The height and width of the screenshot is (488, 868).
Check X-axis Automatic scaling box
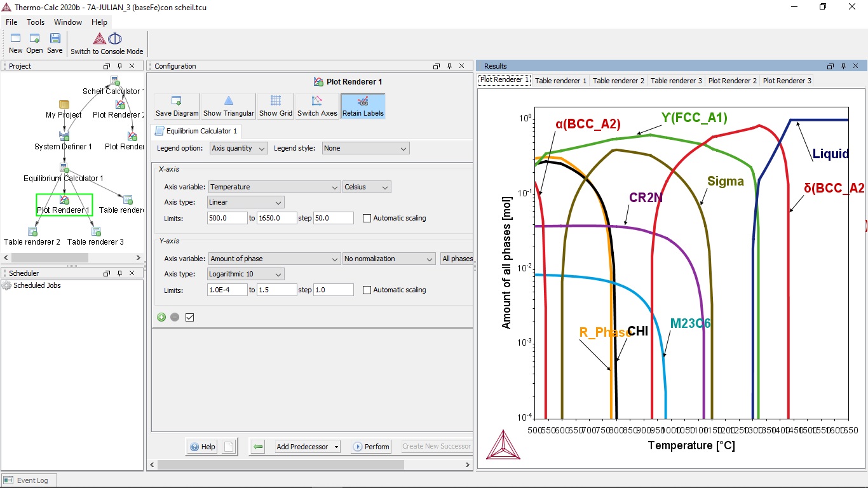coord(367,218)
